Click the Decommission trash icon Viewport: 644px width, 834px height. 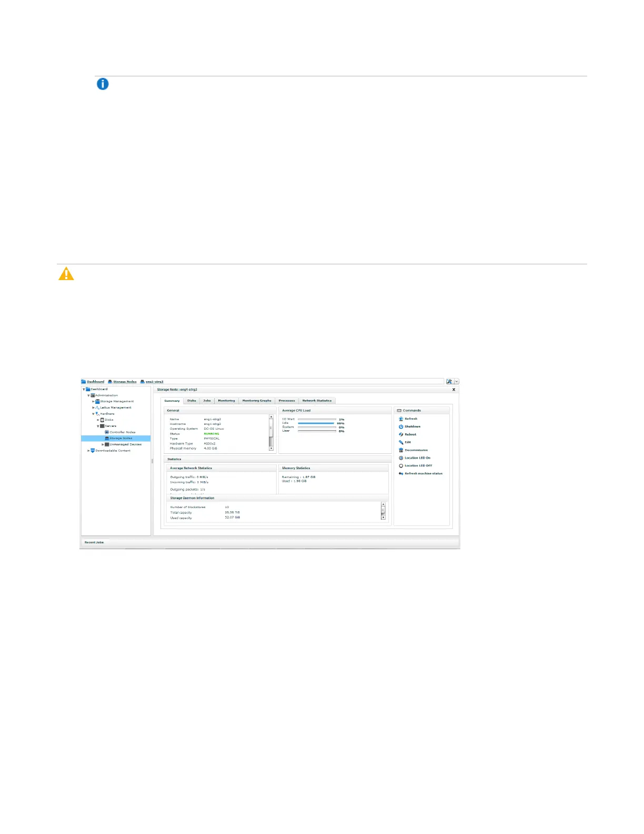tap(401, 450)
